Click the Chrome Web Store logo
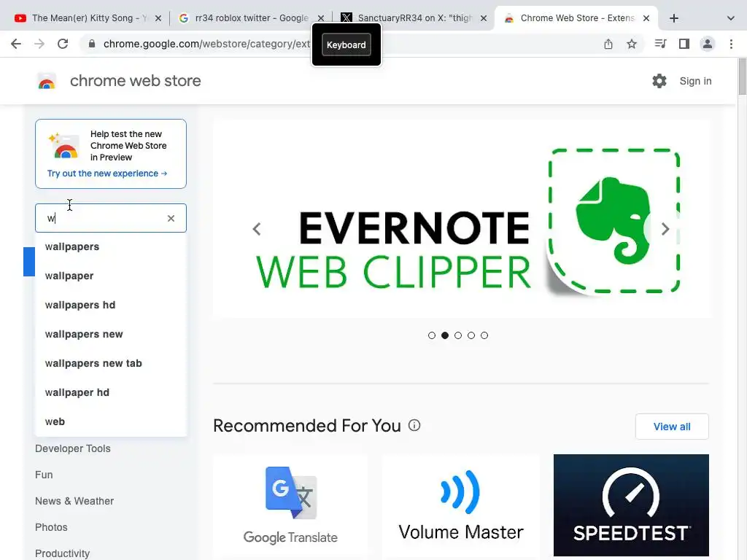This screenshot has height=560, width=747. pos(47,81)
